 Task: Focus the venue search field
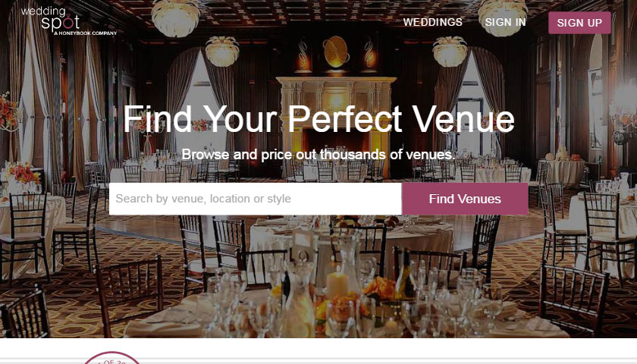coord(255,199)
